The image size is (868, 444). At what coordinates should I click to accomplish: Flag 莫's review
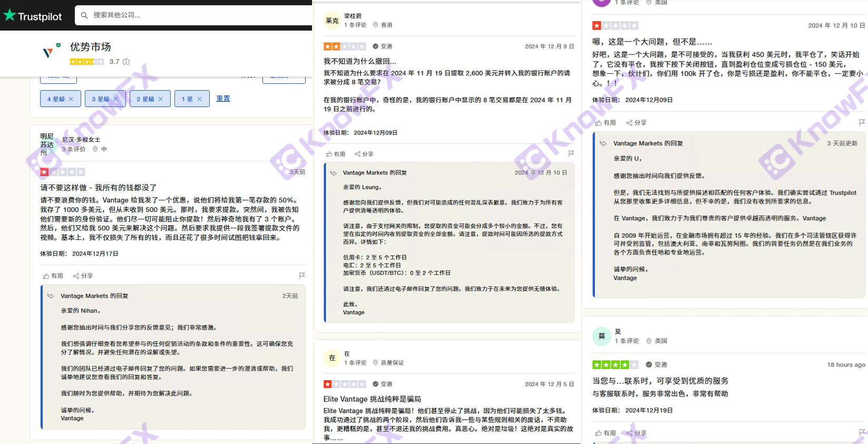click(862, 432)
